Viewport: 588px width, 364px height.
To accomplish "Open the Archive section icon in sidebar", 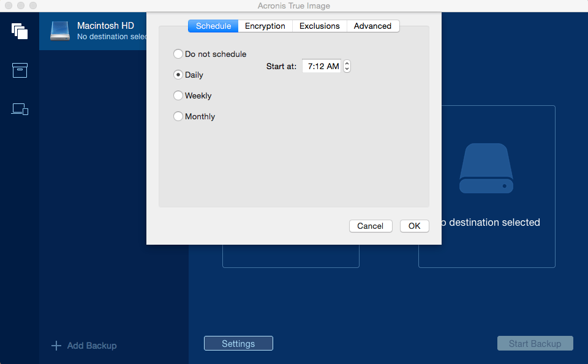I will click(x=20, y=70).
